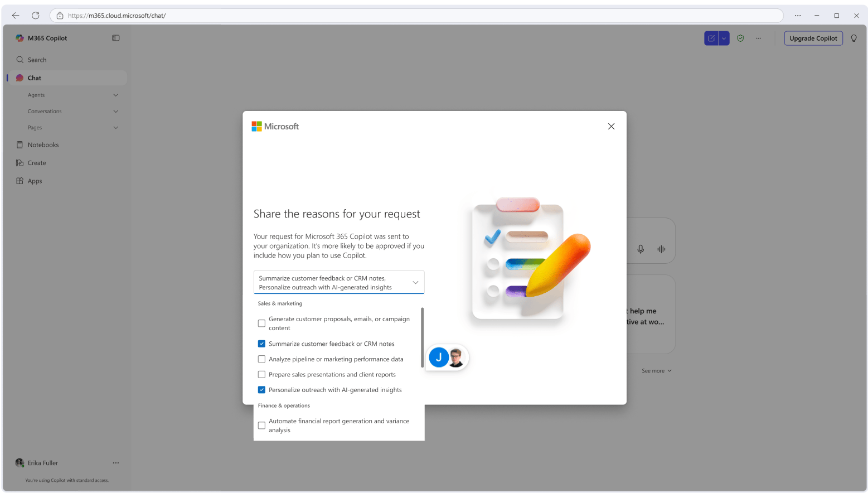Click the Upgrade Copilot button
The image size is (868, 493).
(813, 38)
